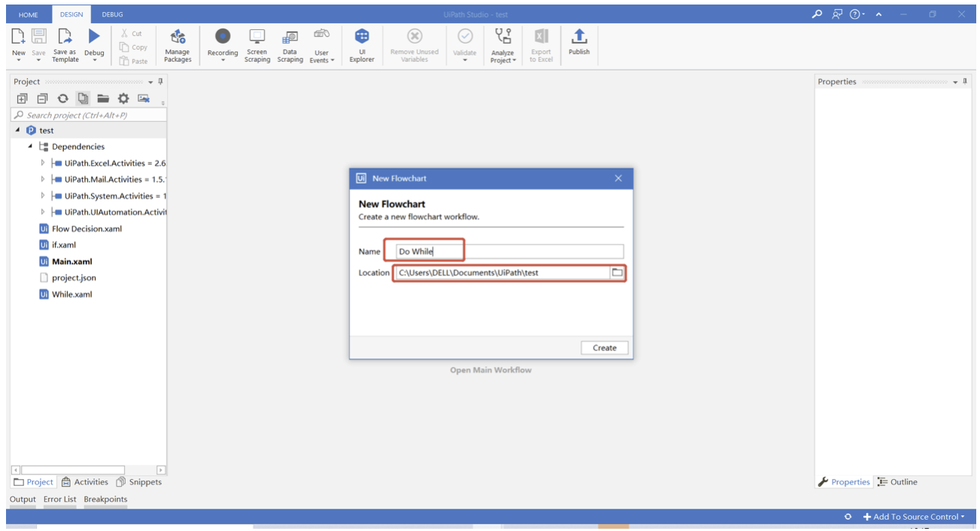Open the Output panel tab
The image size is (980, 531).
(x=23, y=499)
